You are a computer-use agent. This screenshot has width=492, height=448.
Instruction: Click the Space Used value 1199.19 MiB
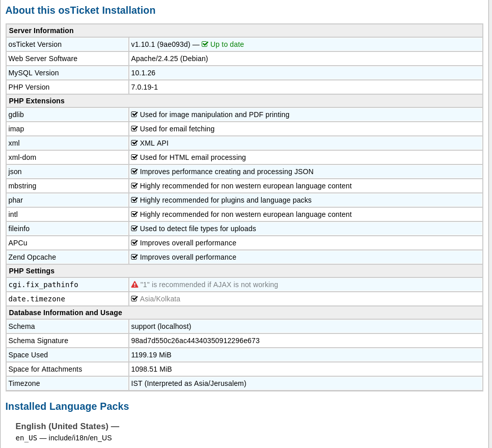tap(151, 354)
